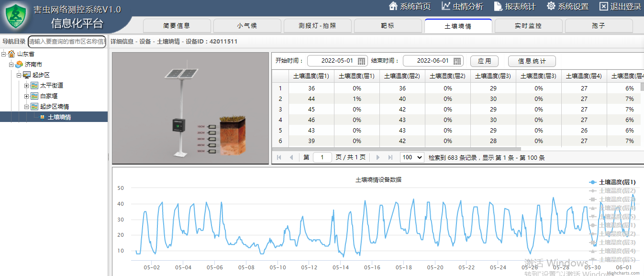
Task: Open the start date calendar picker icon
Action: tap(362, 61)
